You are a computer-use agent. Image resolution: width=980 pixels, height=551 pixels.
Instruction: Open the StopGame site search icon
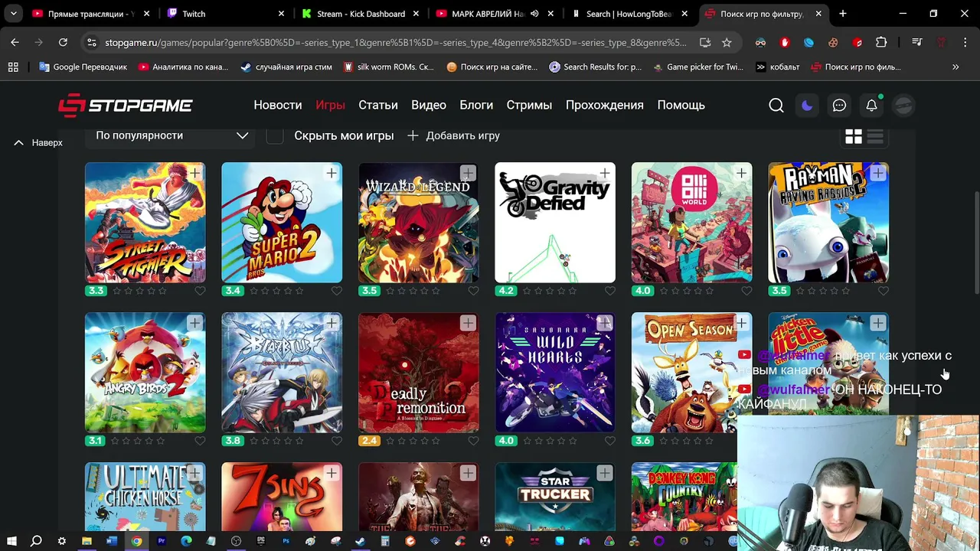(776, 106)
